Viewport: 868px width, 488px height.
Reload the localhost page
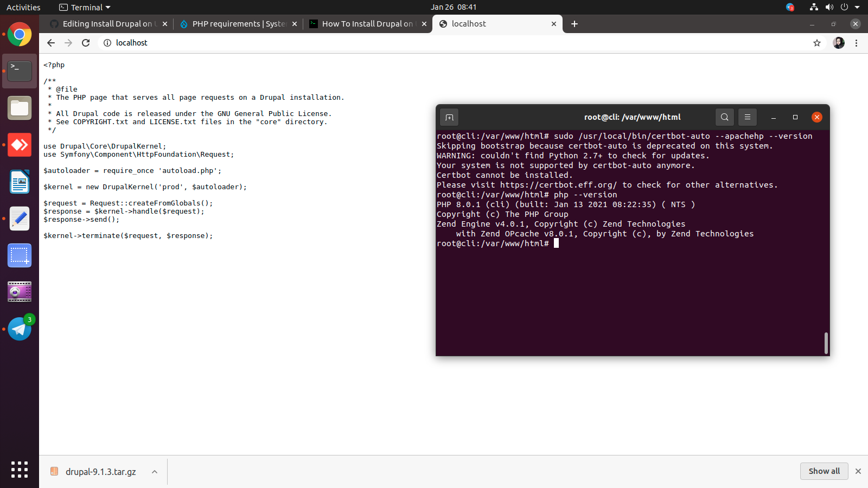pos(86,43)
